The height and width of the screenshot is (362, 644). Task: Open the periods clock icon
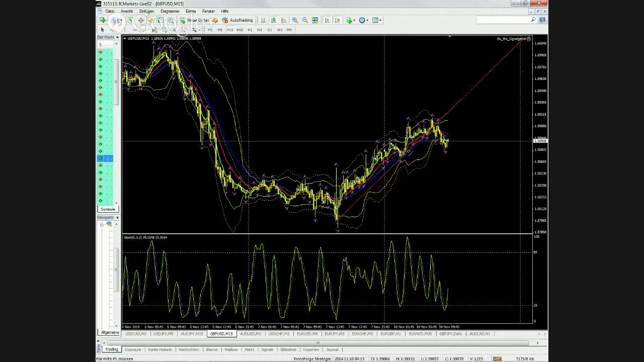click(362, 20)
